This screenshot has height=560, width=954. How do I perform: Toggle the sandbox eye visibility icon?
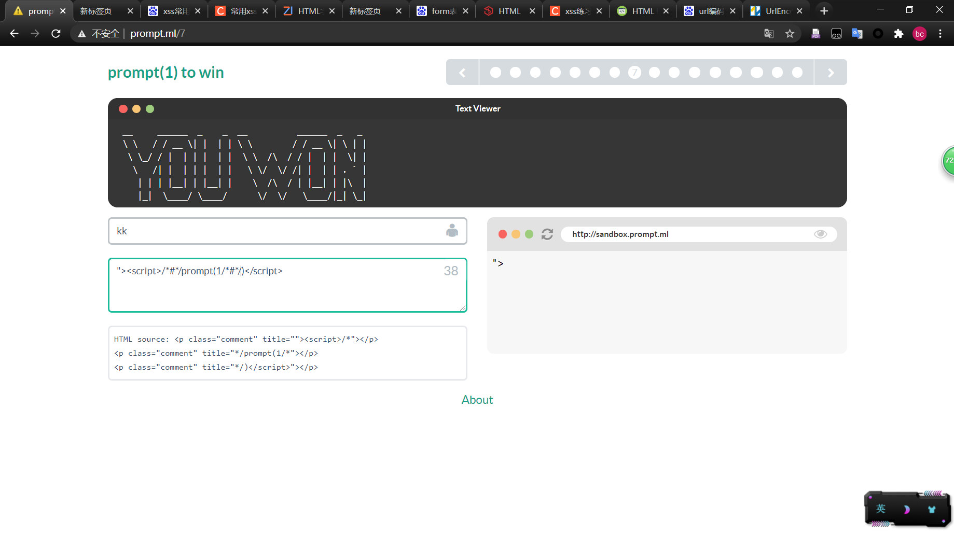(x=820, y=234)
